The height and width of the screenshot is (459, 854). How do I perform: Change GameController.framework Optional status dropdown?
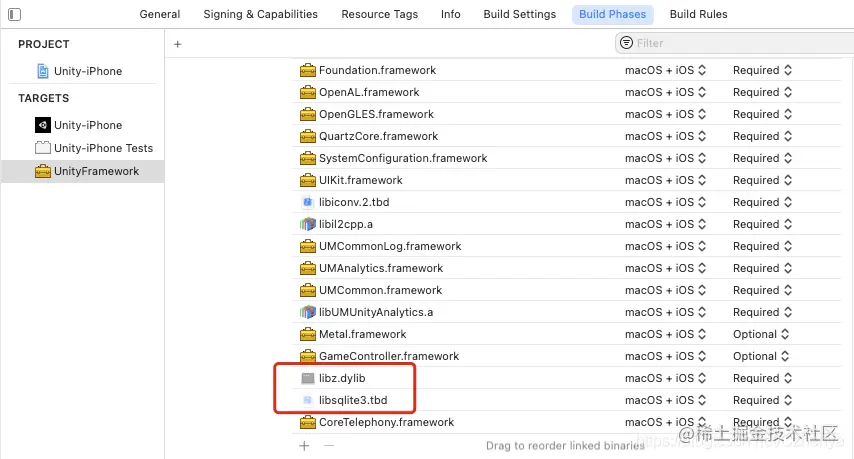point(761,357)
